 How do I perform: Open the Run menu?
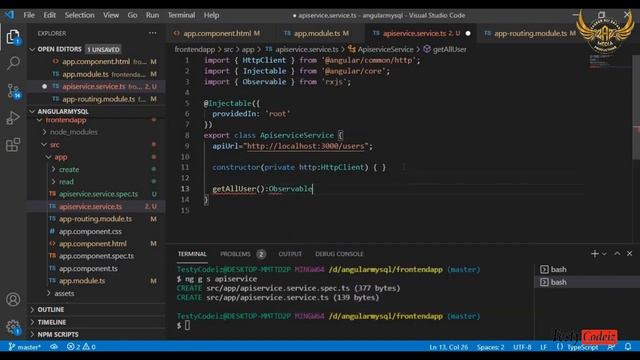[x=152, y=15]
